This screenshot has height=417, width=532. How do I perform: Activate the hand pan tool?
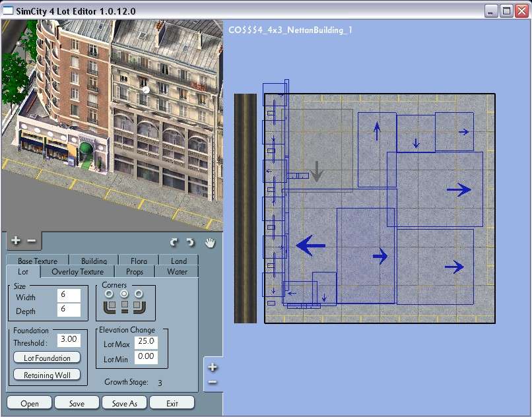pos(211,243)
